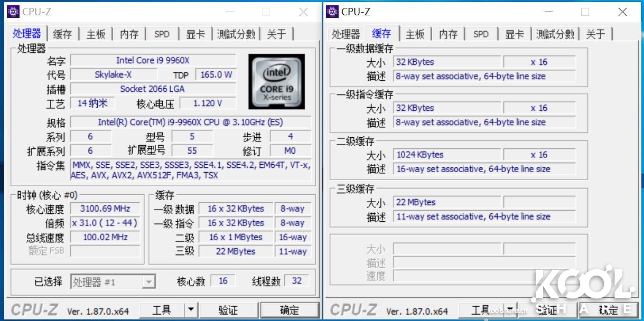This screenshot has height=321, width=644.
Task: Click the Intel Core i9 X-series logo image
Action: (277, 82)
